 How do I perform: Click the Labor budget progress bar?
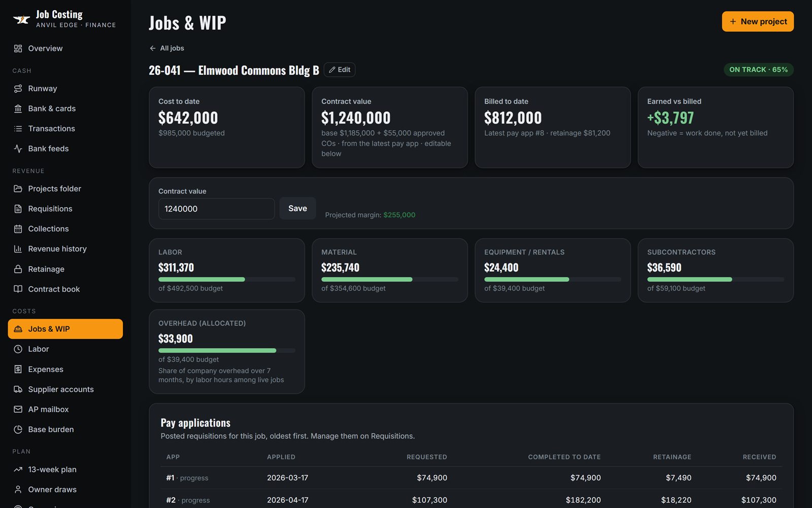[x=227, y=279]
